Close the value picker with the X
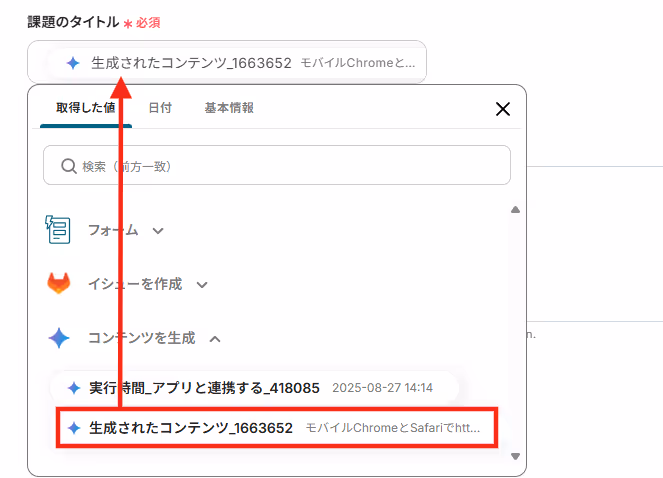Screen dimensions: 663x478 [x=503, y=109]
